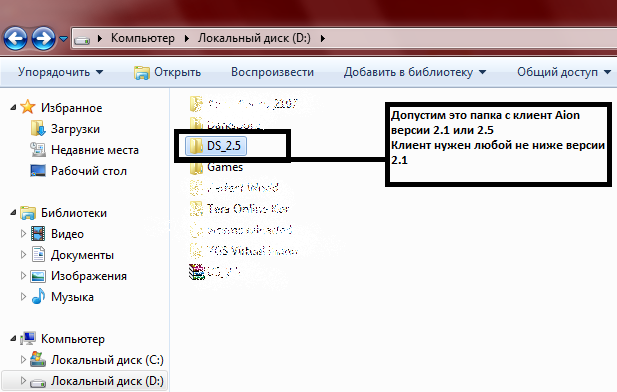Expand arrow before Компьютер in address bar
Screen dimensions: 617x392
pyautogui.click(x=100, y=38)
